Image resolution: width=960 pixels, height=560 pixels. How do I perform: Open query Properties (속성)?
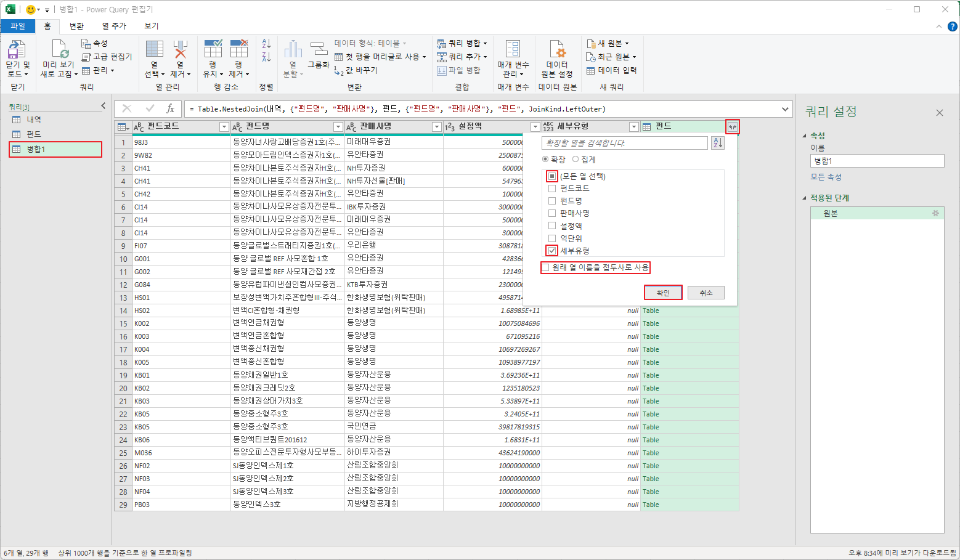click(94, 43)
